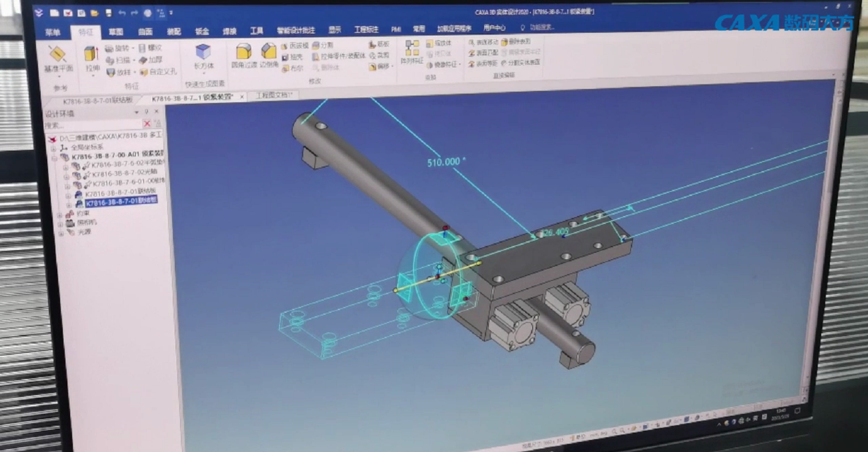Switch to the 工具 ribbon tab

click(x=257, y=31)
